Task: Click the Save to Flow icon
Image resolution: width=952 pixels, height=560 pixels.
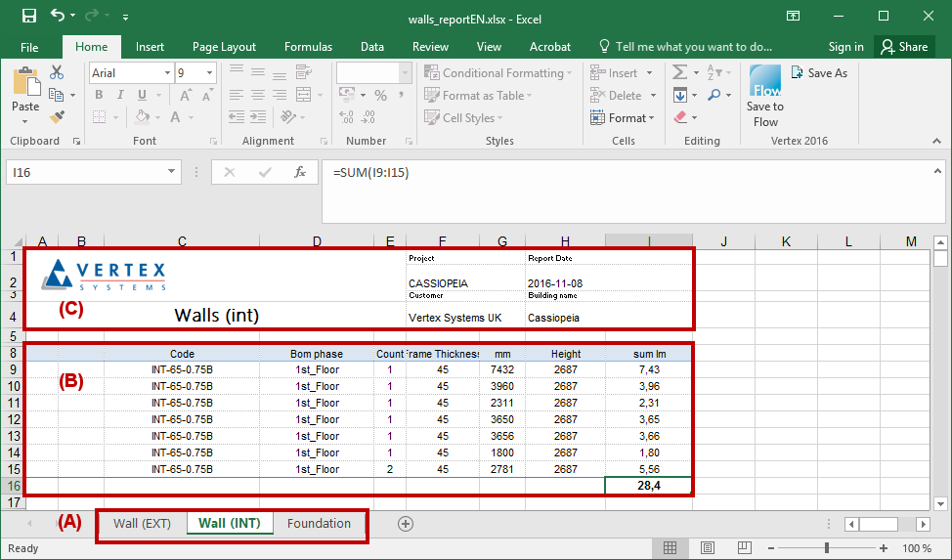Action: 765,96
